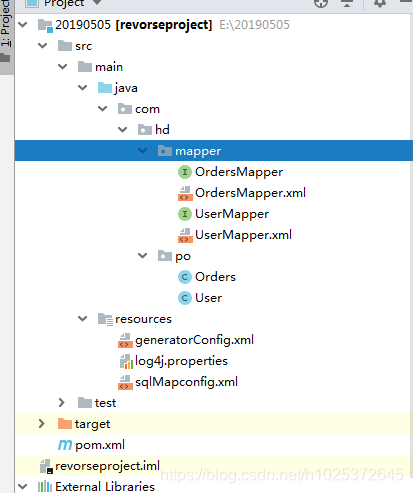Image resolution: width=413 pixels, height=493 pixels.
Task: Click the E:\20190505 path text
Action: 254,25
